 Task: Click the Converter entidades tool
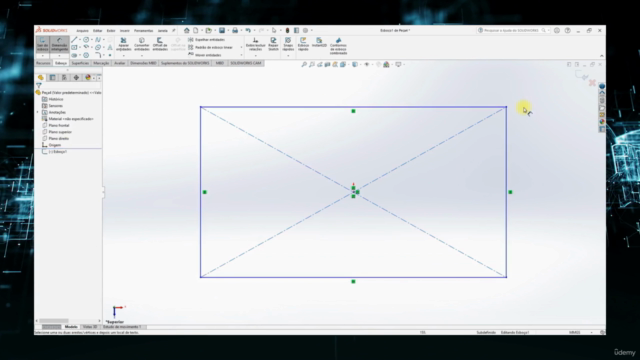142,44
